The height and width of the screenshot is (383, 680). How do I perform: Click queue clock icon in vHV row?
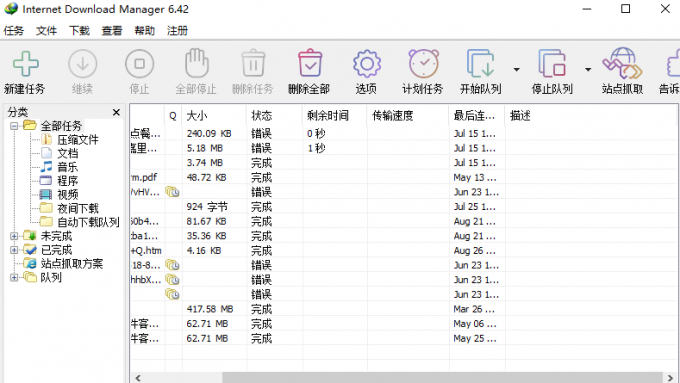click(173, 192)
